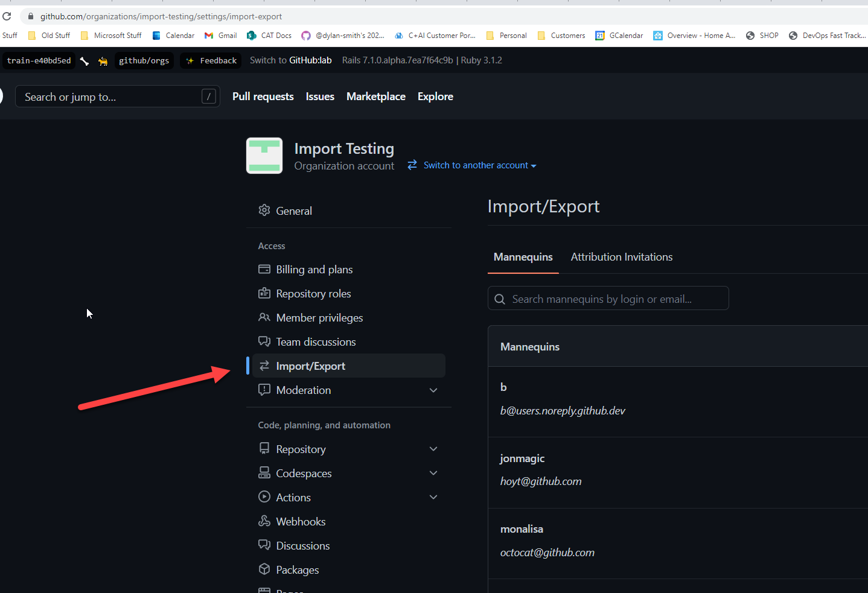Click the webhook icon in sidebar
Screen dimensions: 868x593
pyautogui.click(x=264, y=521)
